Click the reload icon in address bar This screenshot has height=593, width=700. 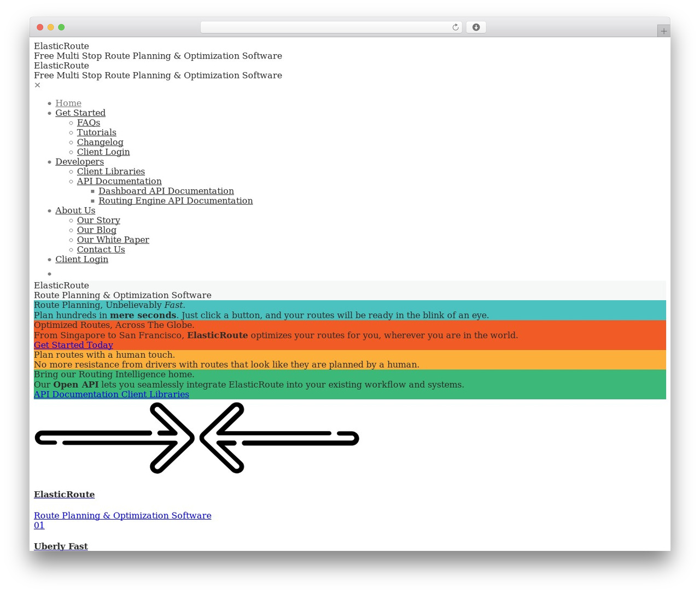(x=455, y=27)
